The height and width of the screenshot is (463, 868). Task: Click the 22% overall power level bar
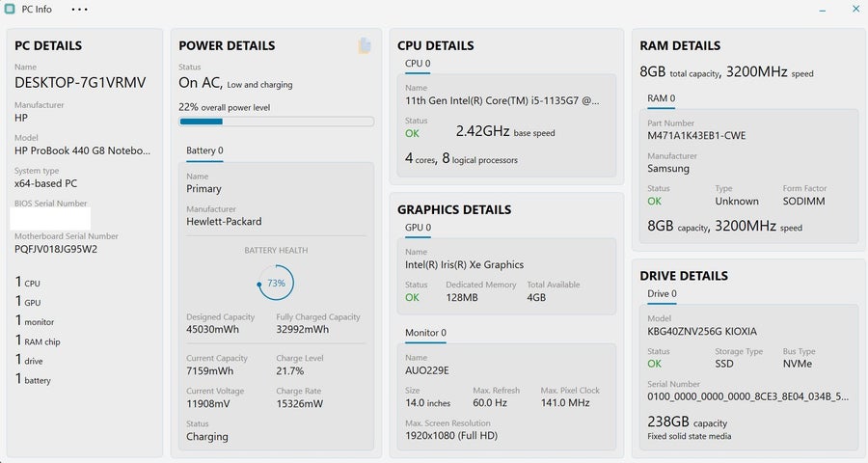276,122
